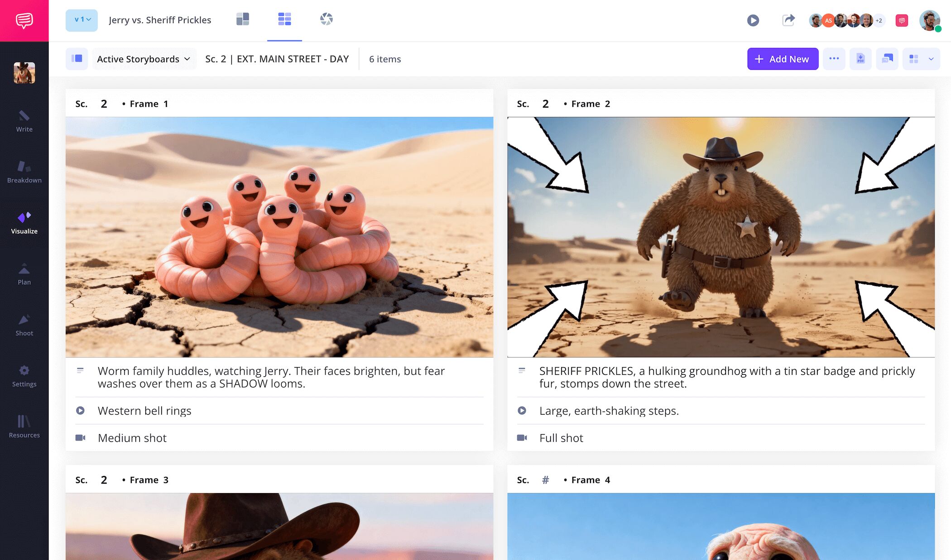
Task: Open the Breakdown section
Action: point(24,172)
